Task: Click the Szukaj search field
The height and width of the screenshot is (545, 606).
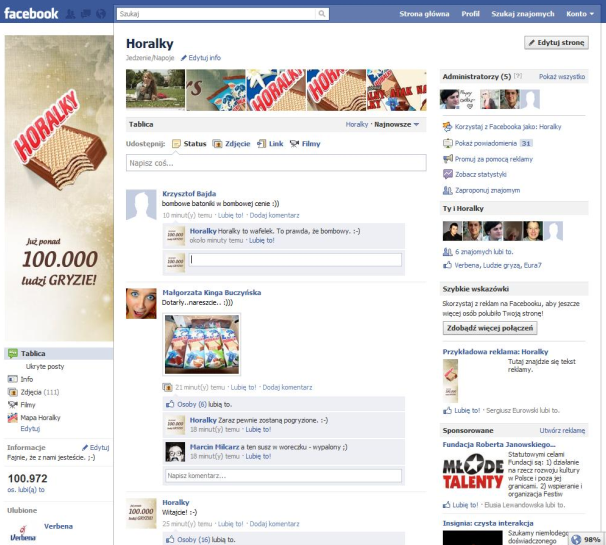Action: pos(216,14)
